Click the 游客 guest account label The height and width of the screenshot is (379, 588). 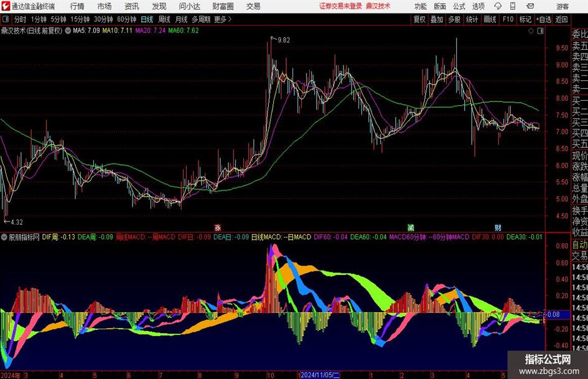click(x=562, y=6)
